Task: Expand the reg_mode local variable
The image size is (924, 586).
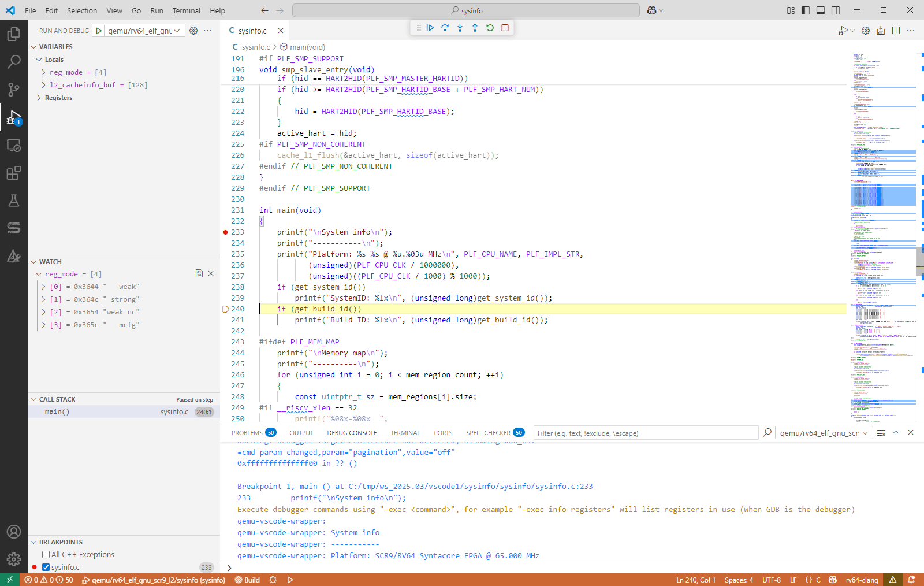Action: tap(44, 72)
